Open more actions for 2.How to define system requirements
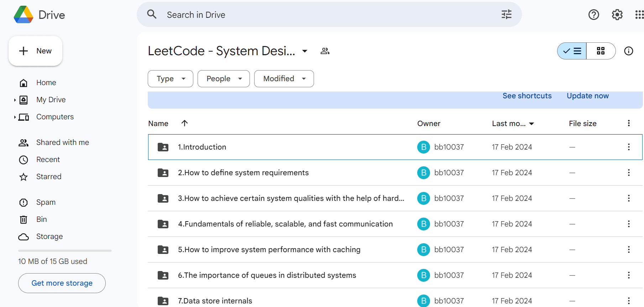 click(629, 173)
